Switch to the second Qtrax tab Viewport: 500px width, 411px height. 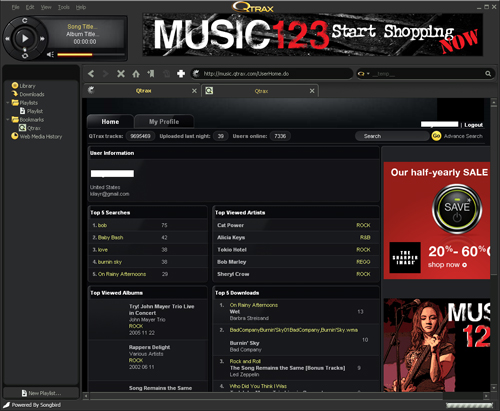click(x=260, y=91)
